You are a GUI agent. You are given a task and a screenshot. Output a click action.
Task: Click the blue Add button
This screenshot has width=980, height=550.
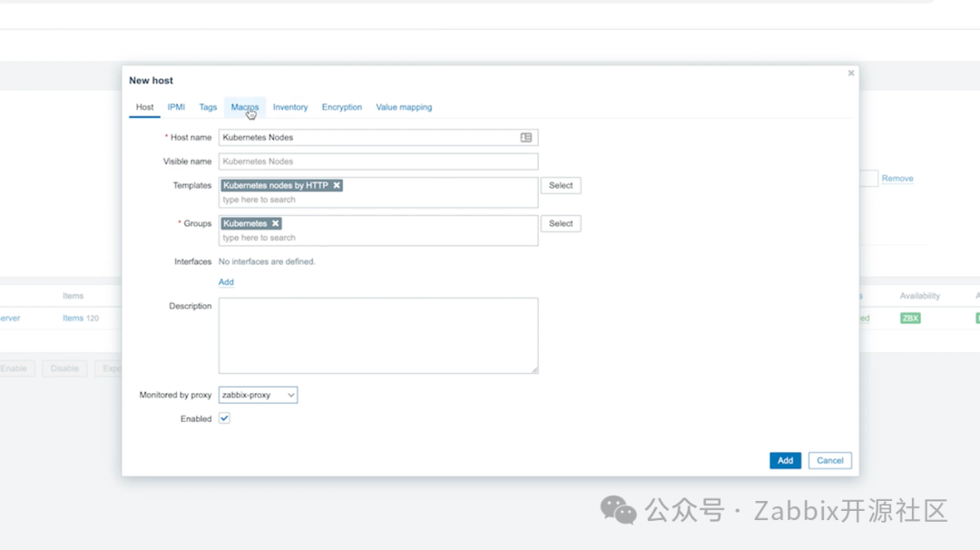pos(785,461)
